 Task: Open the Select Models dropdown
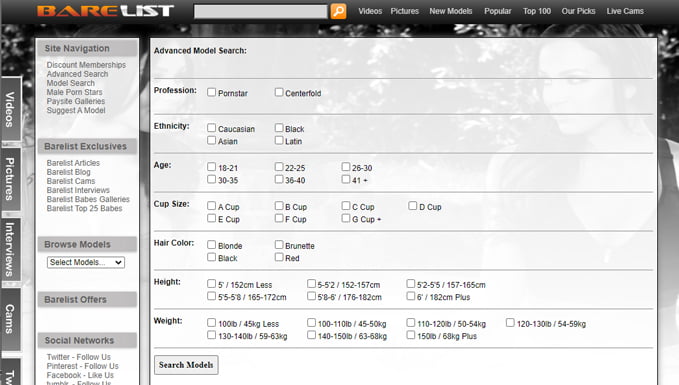[86, 262]
